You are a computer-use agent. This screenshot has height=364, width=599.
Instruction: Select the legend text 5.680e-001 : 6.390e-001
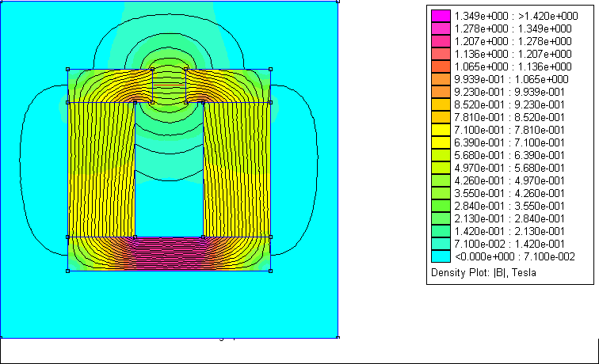pos(509,155)
